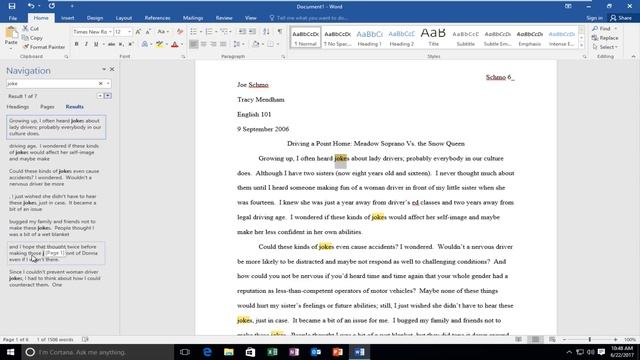Decrease paragraph indent
The image size is (640, 360).
point(242,31)
